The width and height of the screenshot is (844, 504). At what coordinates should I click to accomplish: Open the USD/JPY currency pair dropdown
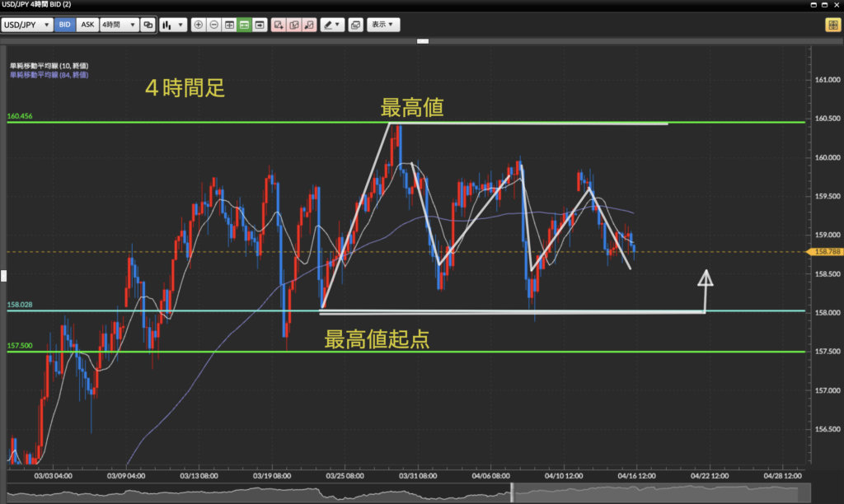27,25
